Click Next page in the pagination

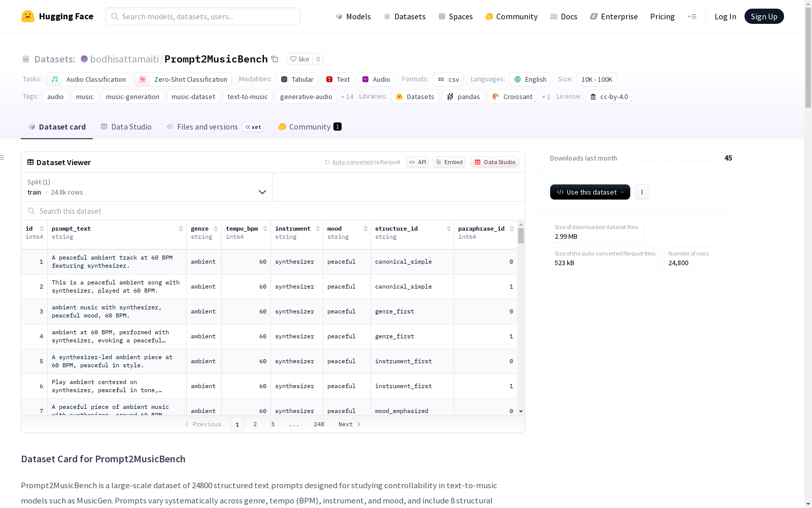click(350, 424)
